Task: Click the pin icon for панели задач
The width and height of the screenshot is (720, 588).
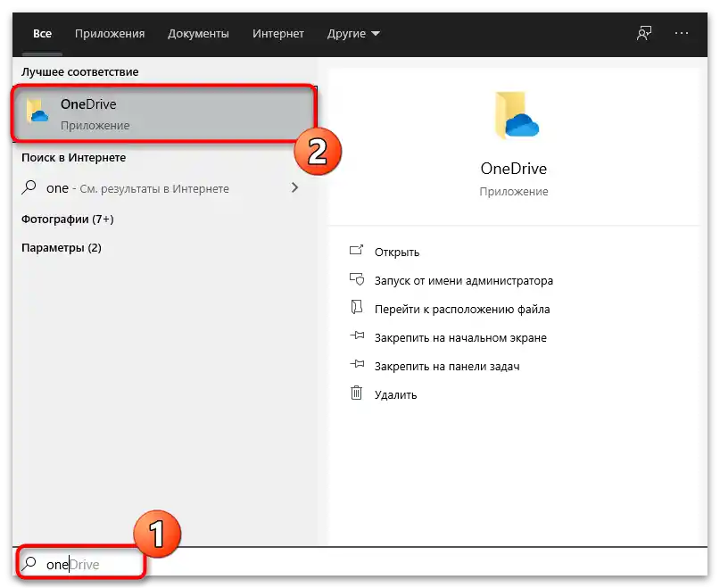Action: click(x=357, y=364)
